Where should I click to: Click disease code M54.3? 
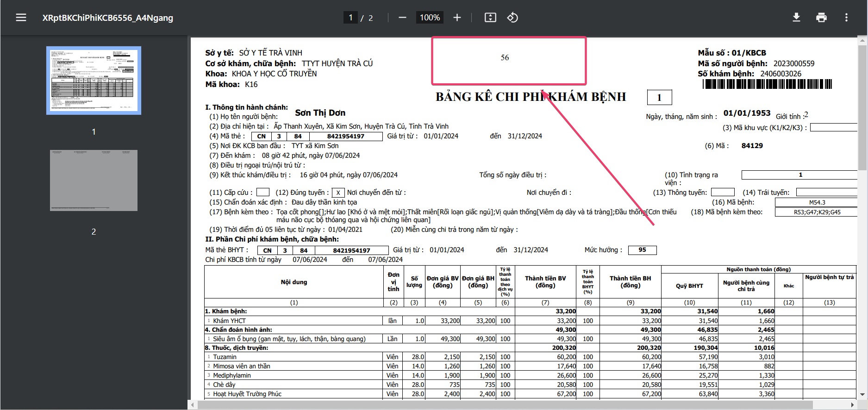click(817, 203)
